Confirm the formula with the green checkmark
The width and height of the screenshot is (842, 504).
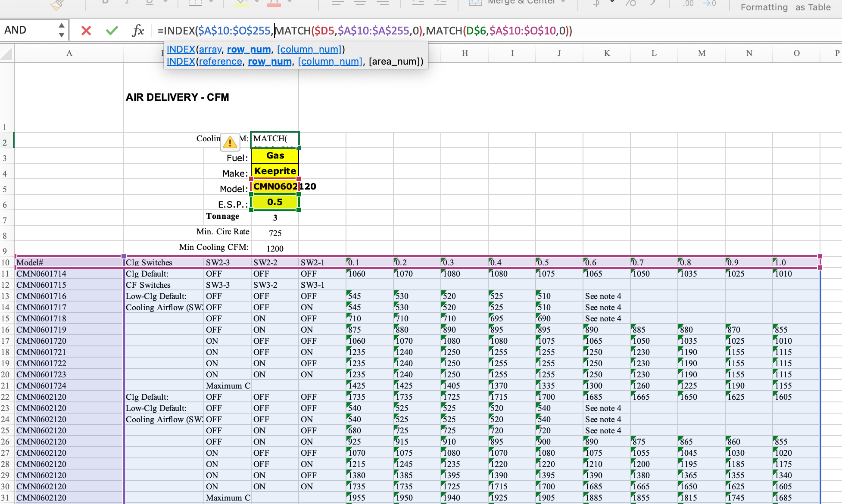click(112, 30)
